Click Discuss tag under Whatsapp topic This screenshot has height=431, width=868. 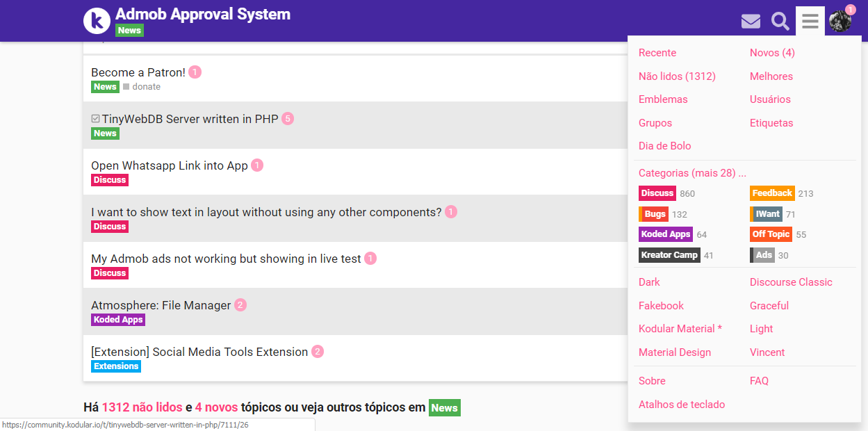110,180
